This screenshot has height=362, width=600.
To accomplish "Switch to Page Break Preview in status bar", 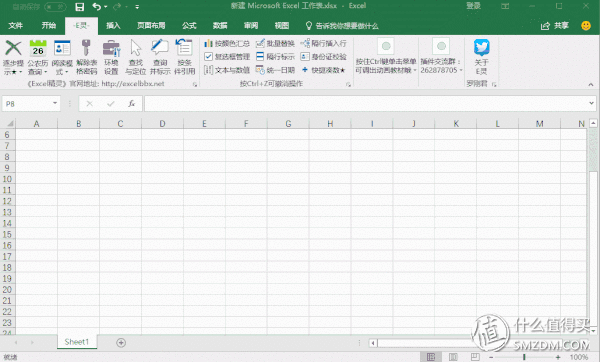I will [x=475, y=357].
